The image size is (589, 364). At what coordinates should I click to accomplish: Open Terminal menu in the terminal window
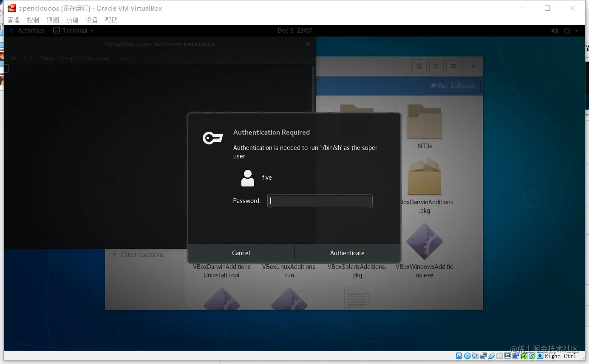98,58
